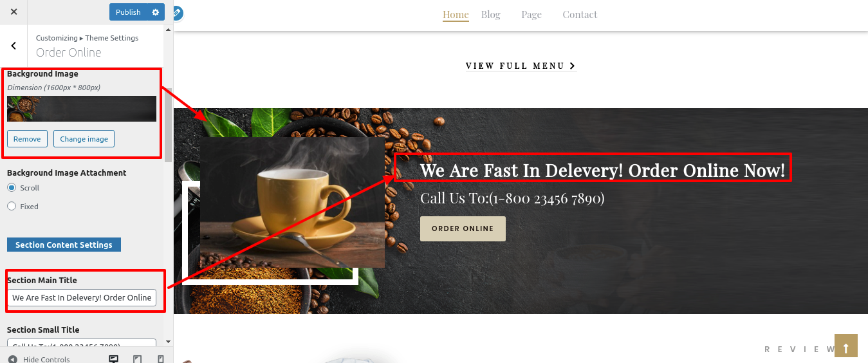
Task: Click the Publish button
Action: (x=128, y=12)
